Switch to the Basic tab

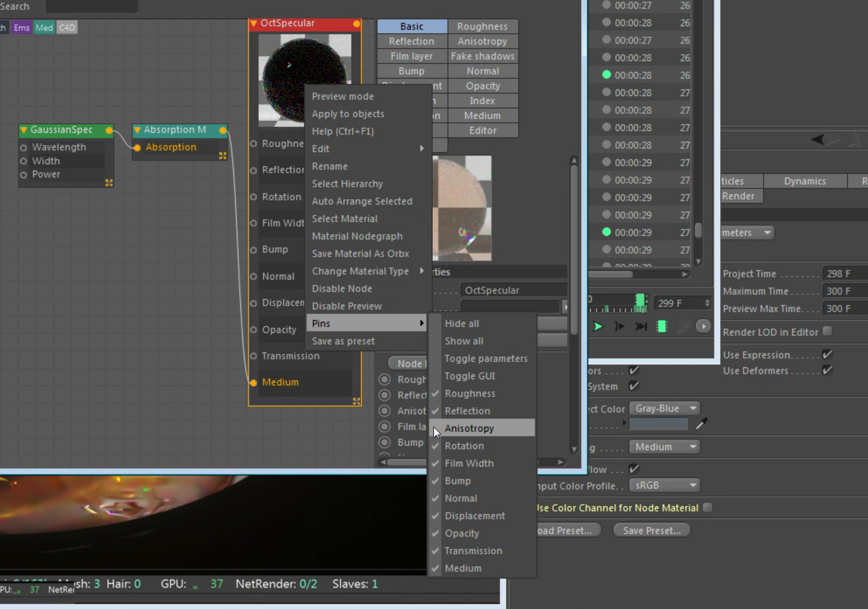412,26
